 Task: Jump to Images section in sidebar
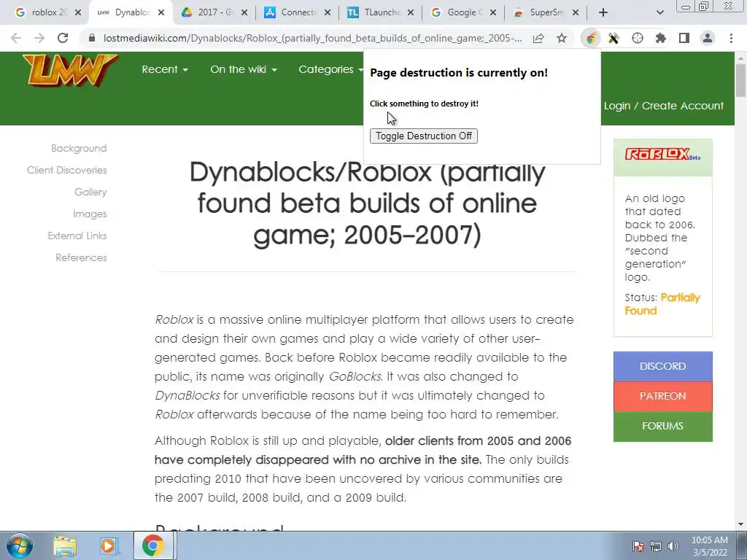(90, 214)
